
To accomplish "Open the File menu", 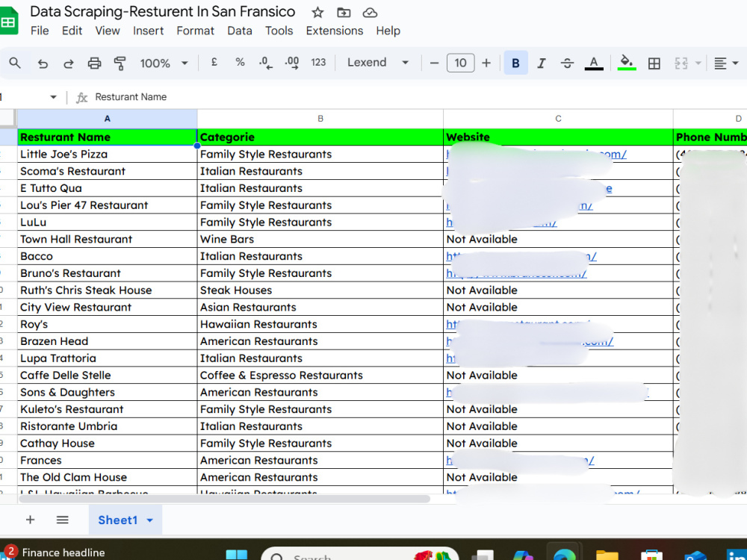I will tap(40, 31).
